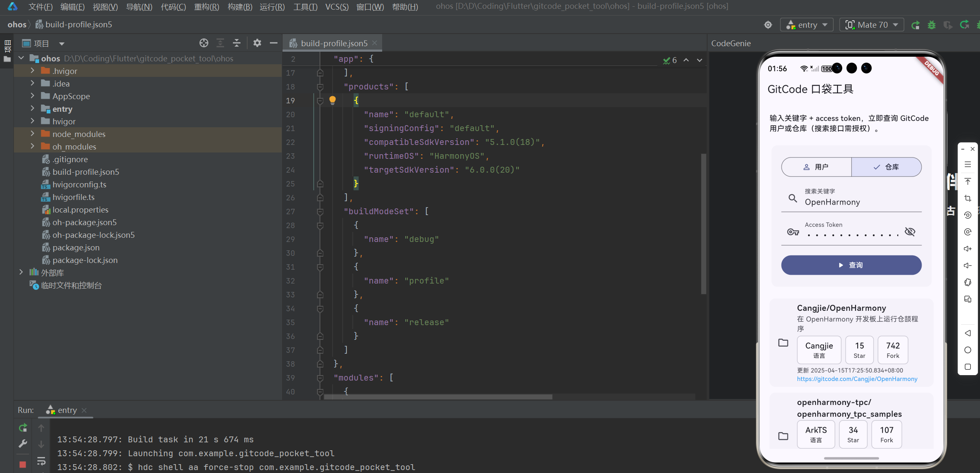Open the Cangjie/OpenHarmony gitcode link
The width and height of the screenshot is (980, 473).
857,379
